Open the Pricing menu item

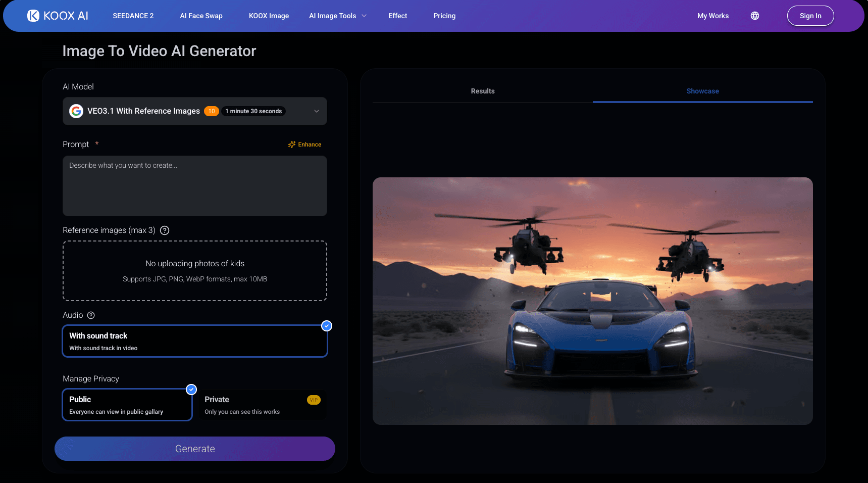tap(444, 16)
